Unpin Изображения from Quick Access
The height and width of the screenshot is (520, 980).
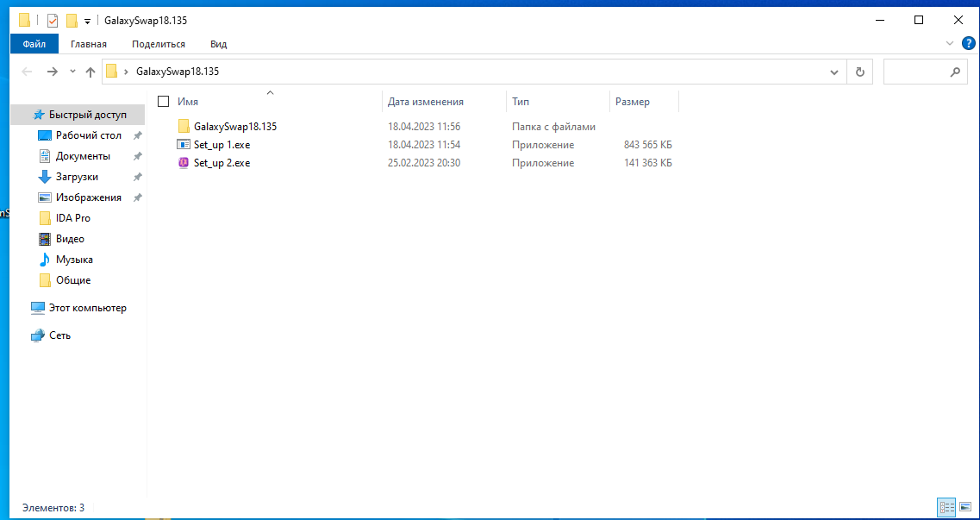point(138,197)
